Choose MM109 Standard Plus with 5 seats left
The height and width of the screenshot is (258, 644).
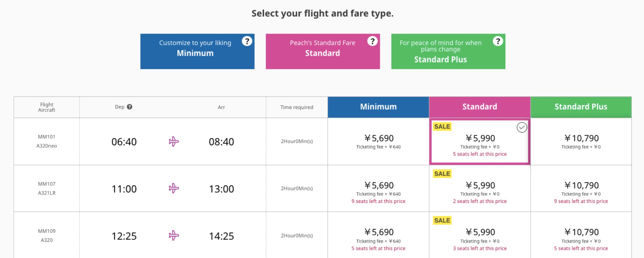click(581, 236)
